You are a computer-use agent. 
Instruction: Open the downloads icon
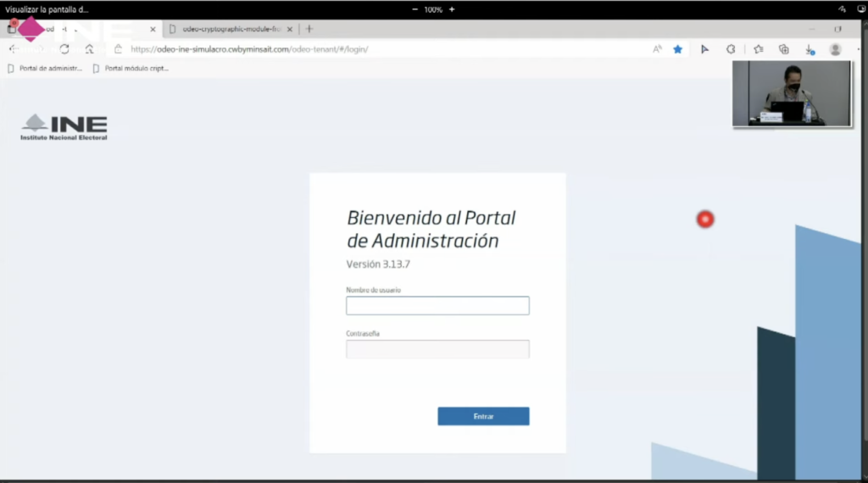tap(809, 49)
